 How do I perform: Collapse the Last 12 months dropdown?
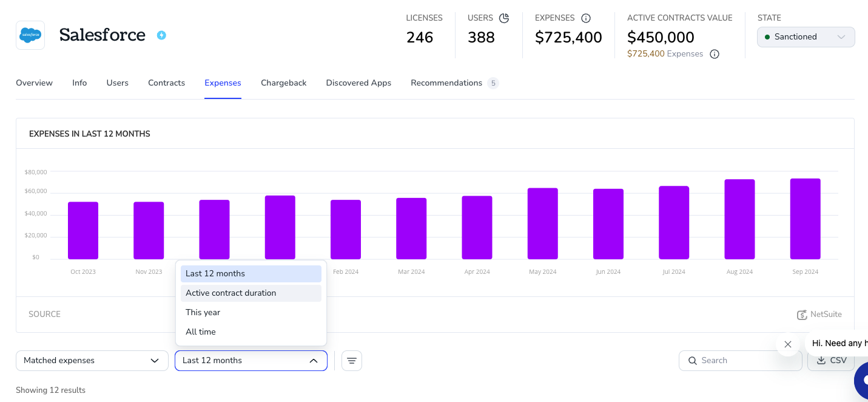tap(251, 361)
